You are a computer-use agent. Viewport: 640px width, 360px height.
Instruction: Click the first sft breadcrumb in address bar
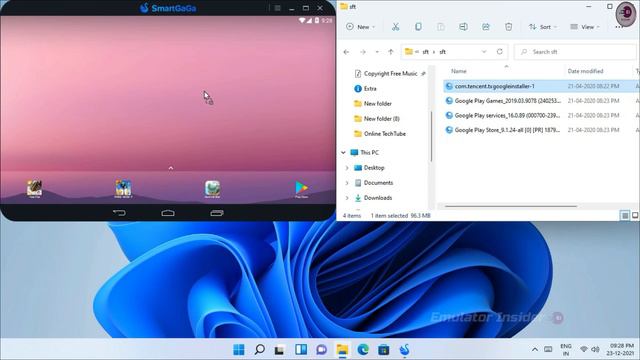pyautogui.click(x=425, y=52)
